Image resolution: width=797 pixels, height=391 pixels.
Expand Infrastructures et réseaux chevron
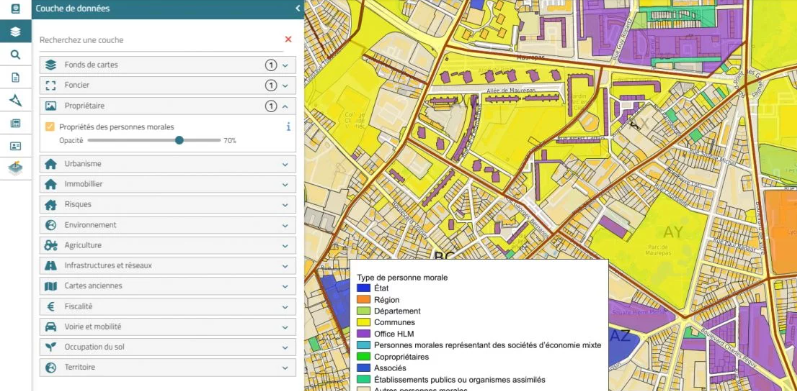click(285, 265)
